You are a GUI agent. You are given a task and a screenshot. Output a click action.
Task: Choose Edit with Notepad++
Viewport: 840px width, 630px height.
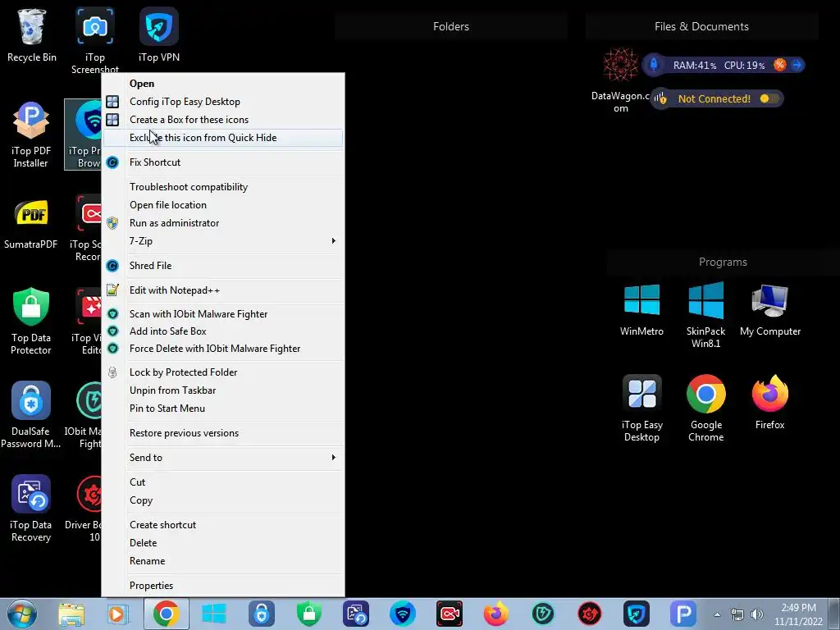click(x=223, y=290)
